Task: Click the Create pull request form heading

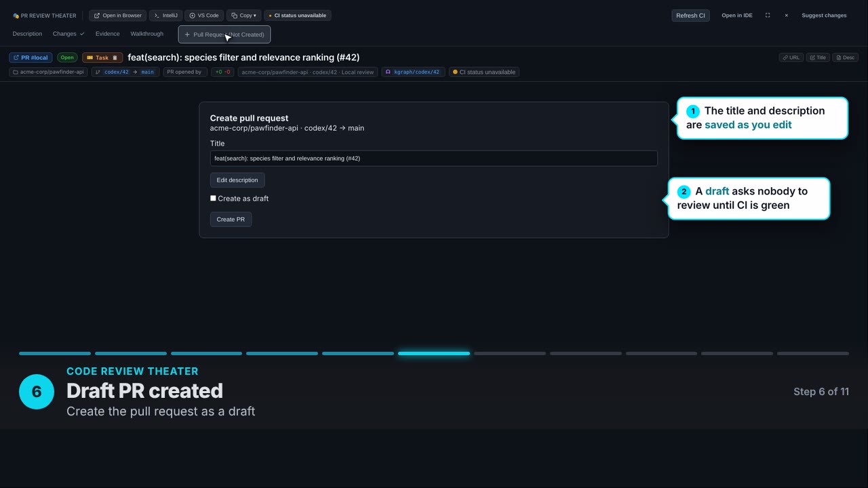Action: [x=249, y=118]
